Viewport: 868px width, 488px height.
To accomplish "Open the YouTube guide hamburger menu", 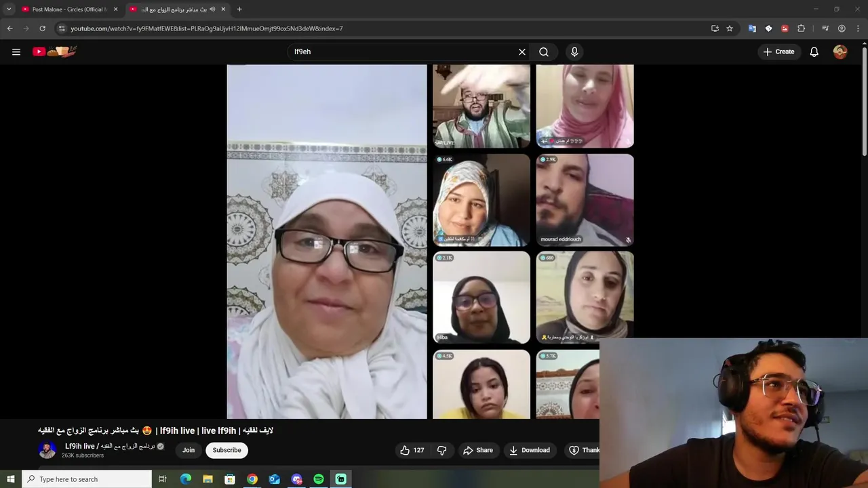I will 16,52.
